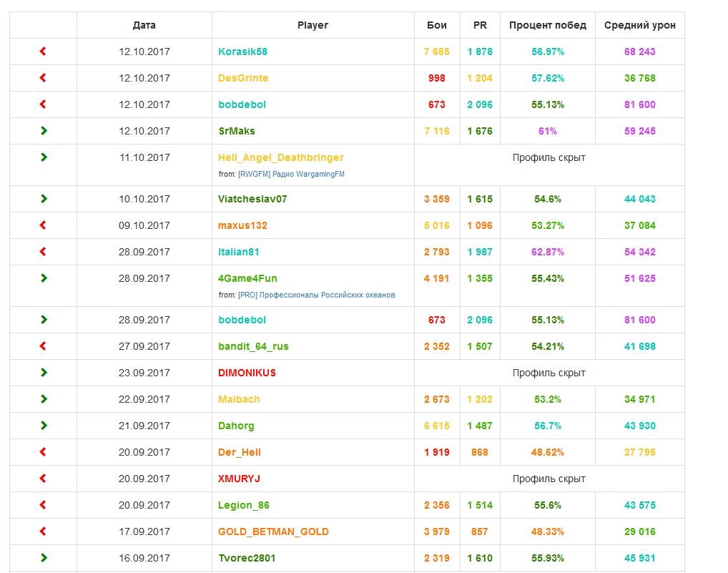728x573 pixels.
Task: Click red arrow next to DesGrinte
Action: point(43,78)
